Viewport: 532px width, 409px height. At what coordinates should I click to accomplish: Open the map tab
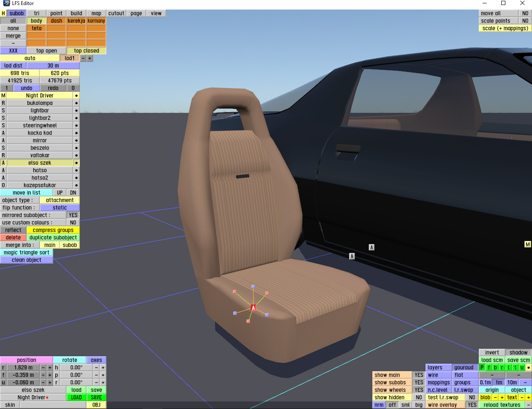(96, 13)
